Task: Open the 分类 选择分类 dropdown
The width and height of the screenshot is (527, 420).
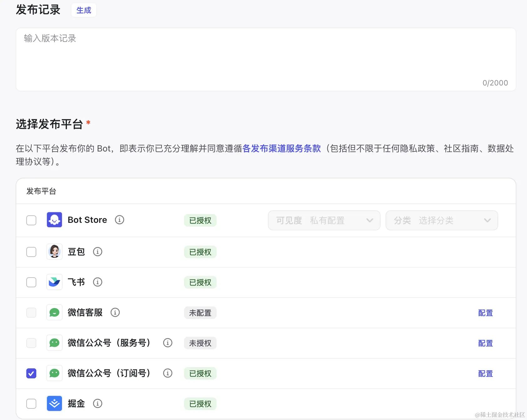Action: tap(442, 220)
